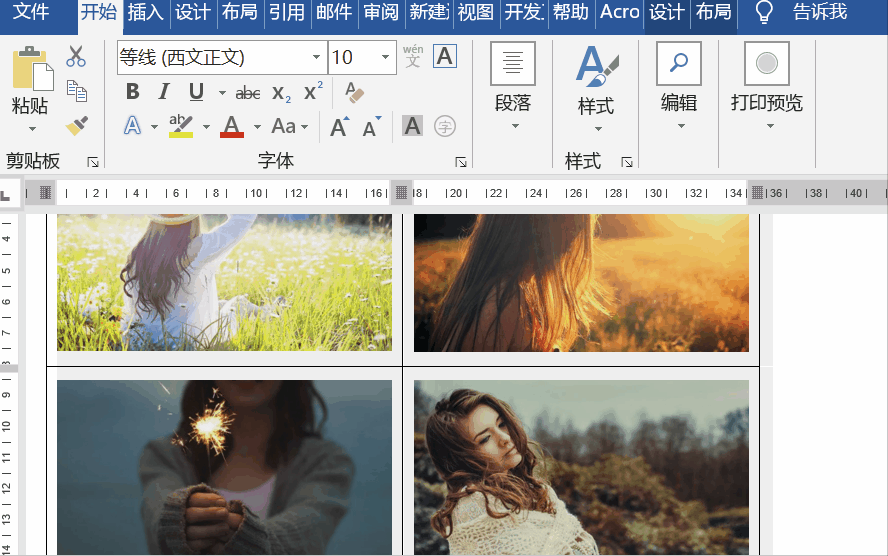Screen dimensions: 888x556
Task: Open the 编辑 editing group
Action: click(679, 86)
